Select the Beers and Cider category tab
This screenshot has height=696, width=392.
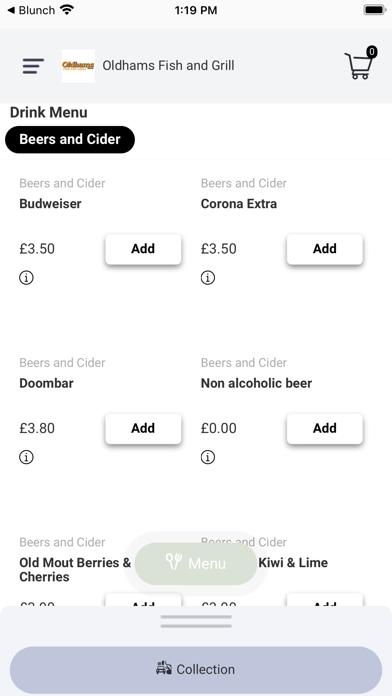tap(70, 139)
